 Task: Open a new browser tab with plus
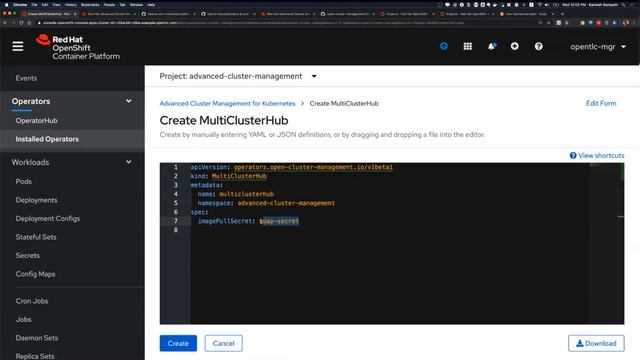(x=562, y=14)
